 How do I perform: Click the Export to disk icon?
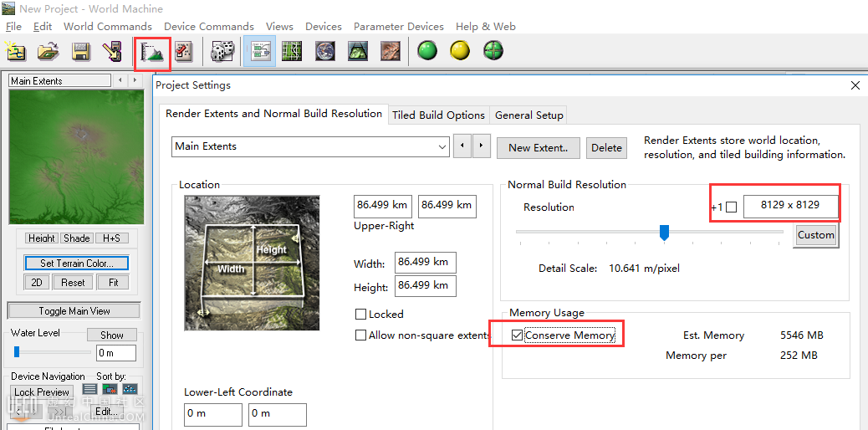[113, 51]
